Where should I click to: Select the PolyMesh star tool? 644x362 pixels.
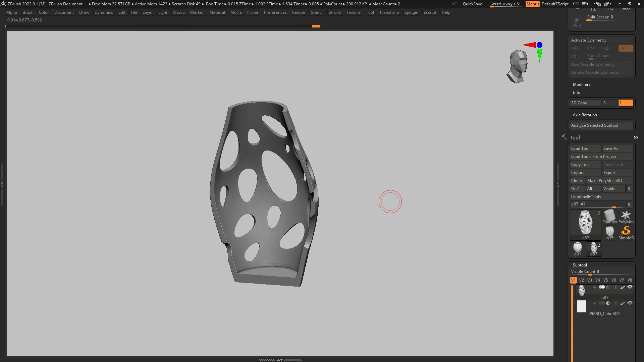point(626,217)
